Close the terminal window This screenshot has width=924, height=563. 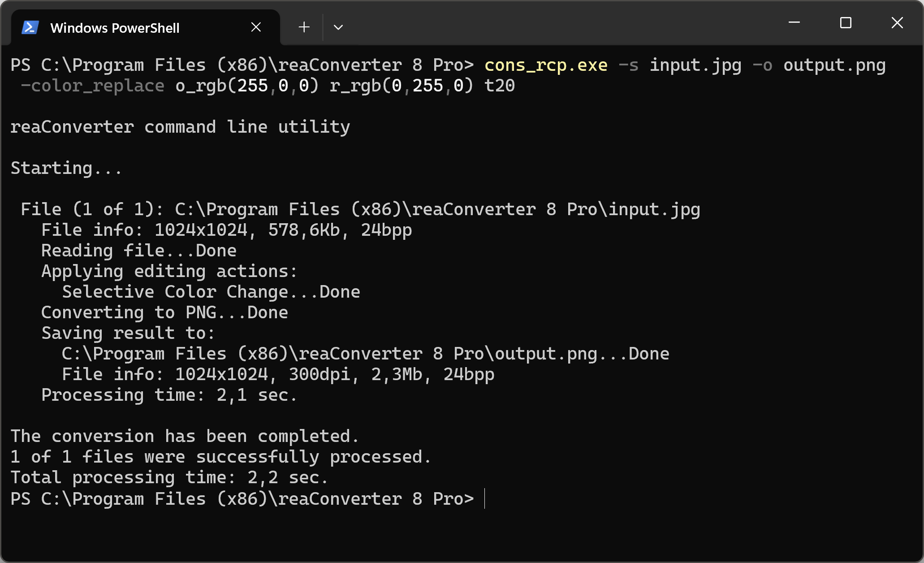point(897,22)
